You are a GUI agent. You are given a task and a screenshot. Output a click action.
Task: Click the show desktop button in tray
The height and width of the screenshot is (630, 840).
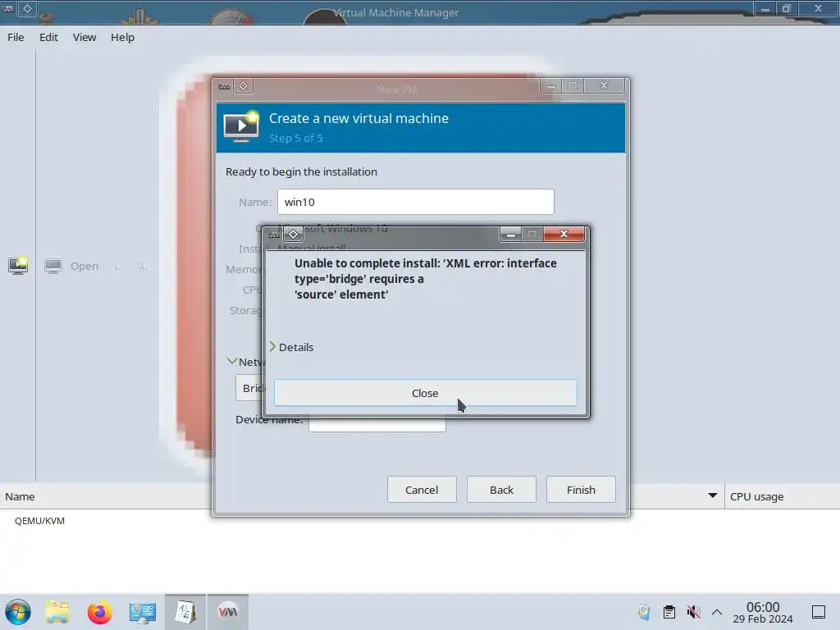point(819,612)
